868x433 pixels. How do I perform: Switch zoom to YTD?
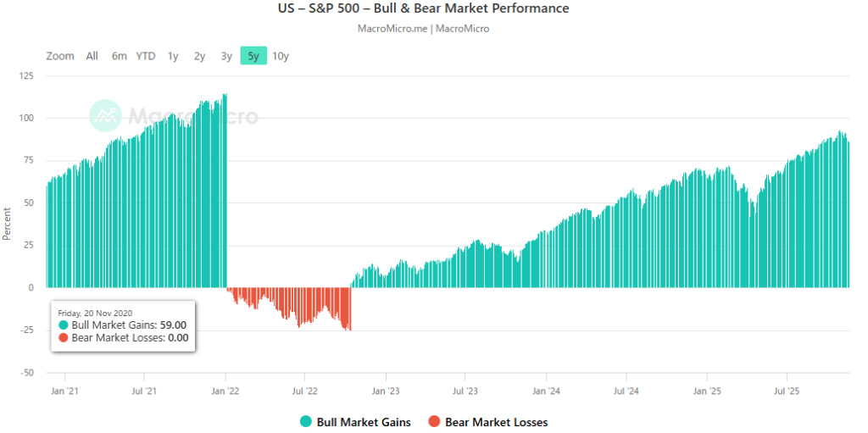pyautogui.click(x=146, y=56)
